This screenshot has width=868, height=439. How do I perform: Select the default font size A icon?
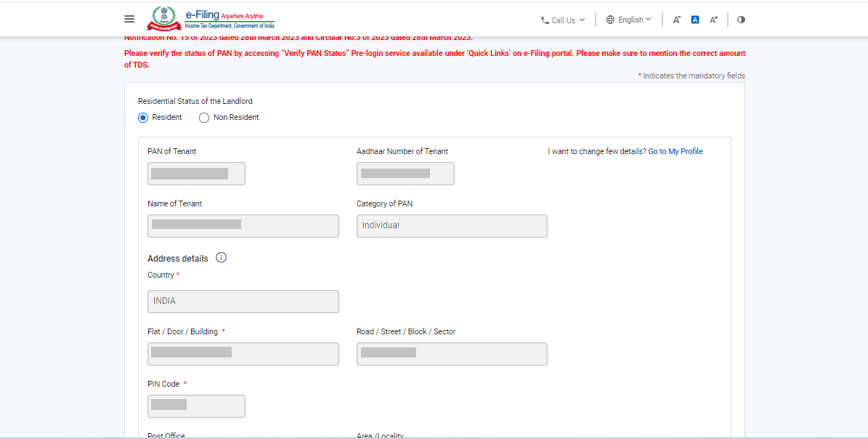click(x=694, y=20)
